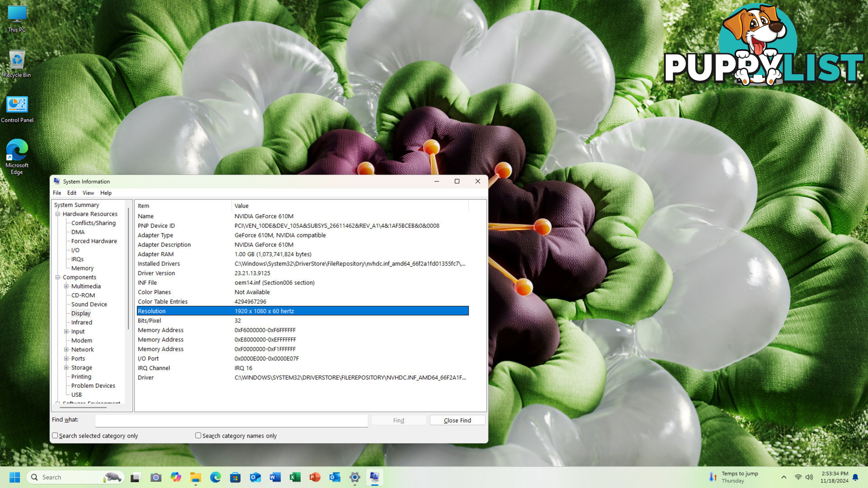Open classic Outlook from the taskbar
Screen dimensions: 868x488
pos(335,477)
